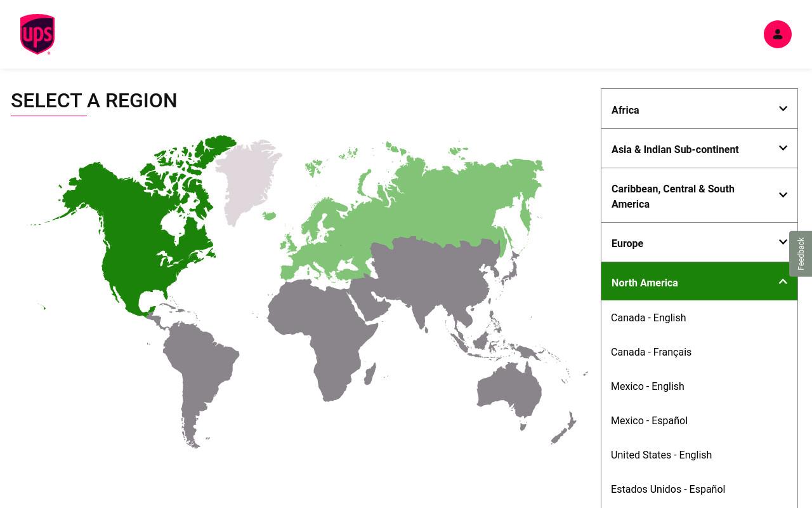The width and height of the screenshot is (812, 508).
Task: Expand the Europe region chevron
Action: coord(783,242)
